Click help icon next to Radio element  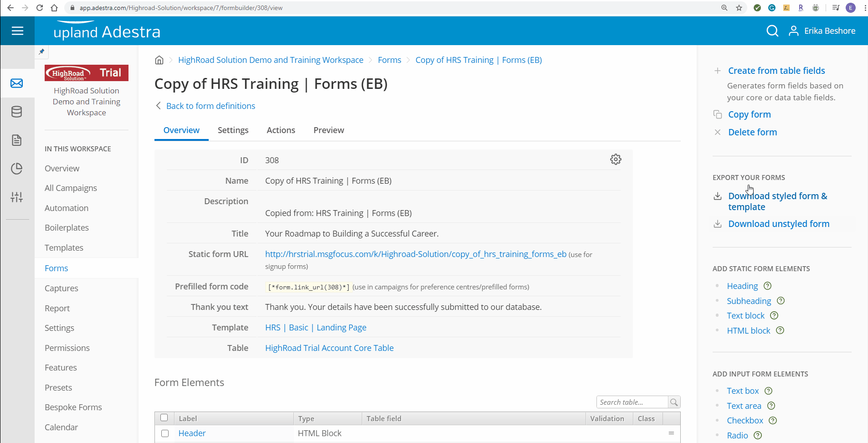pyautogui.click(x=758, y=435)
